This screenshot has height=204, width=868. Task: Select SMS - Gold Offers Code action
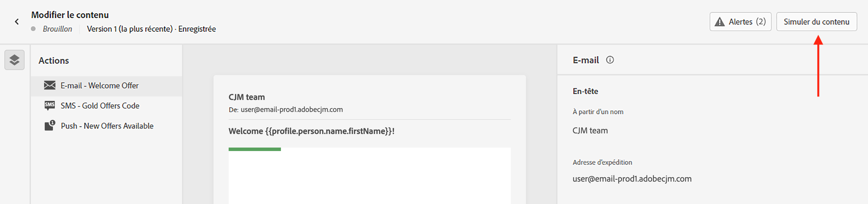106,106
